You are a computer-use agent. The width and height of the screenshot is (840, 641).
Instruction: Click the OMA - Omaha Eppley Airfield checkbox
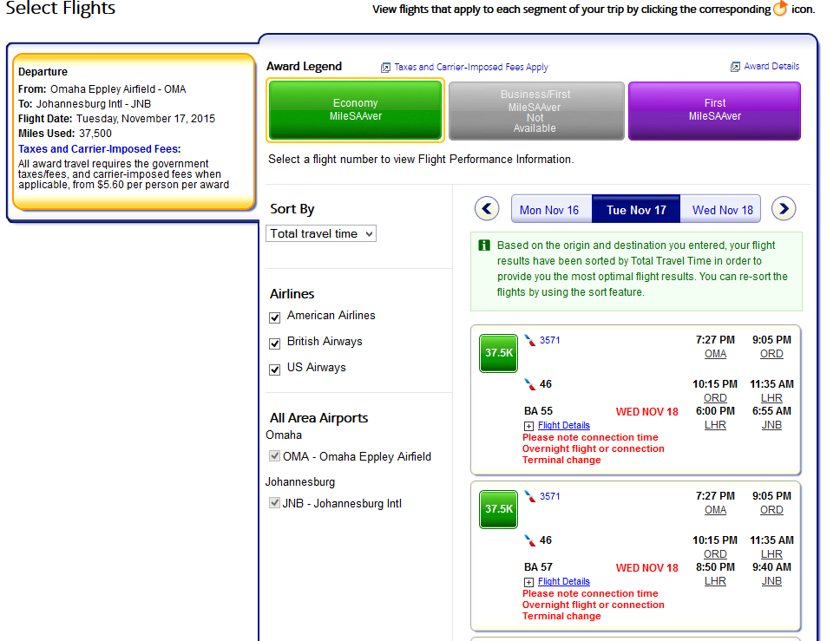pyautogui.click(x=275, y=456)
